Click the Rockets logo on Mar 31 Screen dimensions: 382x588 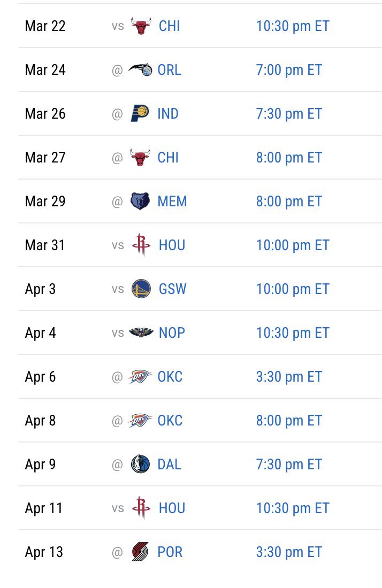[141, 245]
